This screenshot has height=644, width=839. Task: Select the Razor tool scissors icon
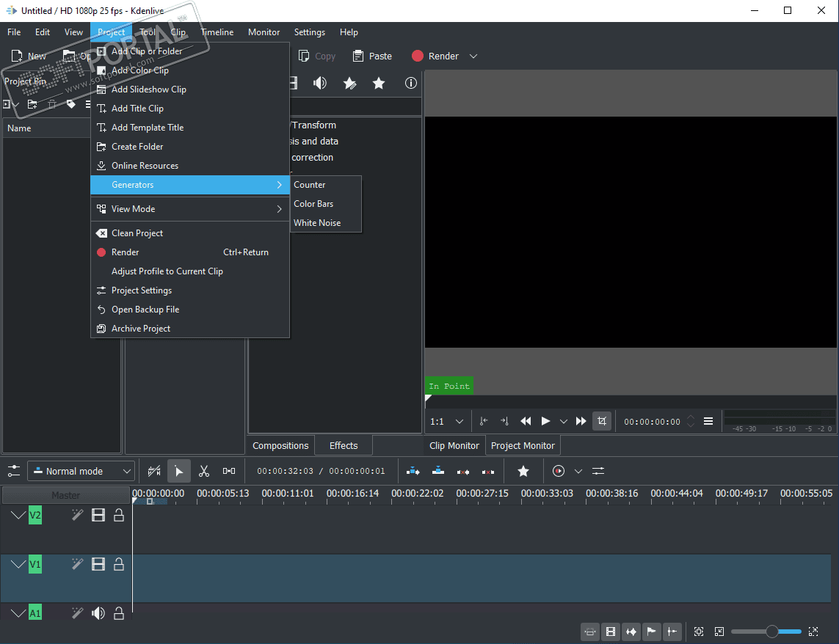204,471
